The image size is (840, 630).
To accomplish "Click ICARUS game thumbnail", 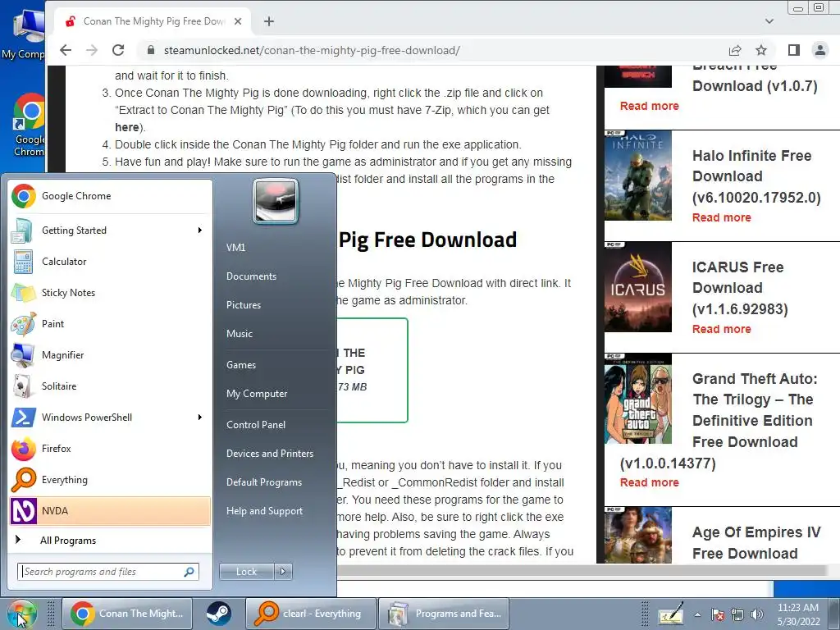I will pyautogui.click(x=637, y=286).
